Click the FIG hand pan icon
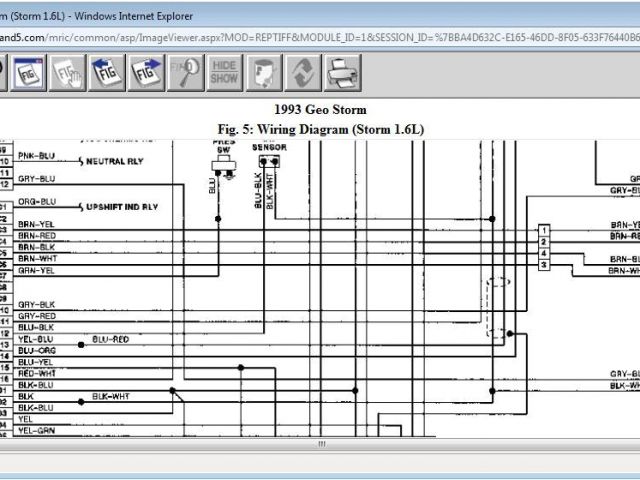 (x=67, y=73)
